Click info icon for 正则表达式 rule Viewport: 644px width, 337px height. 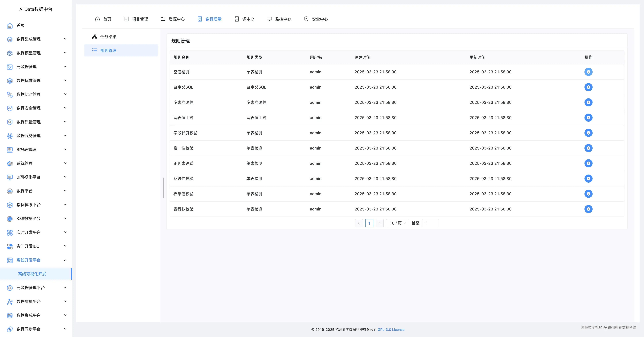[x=588, y=163]
